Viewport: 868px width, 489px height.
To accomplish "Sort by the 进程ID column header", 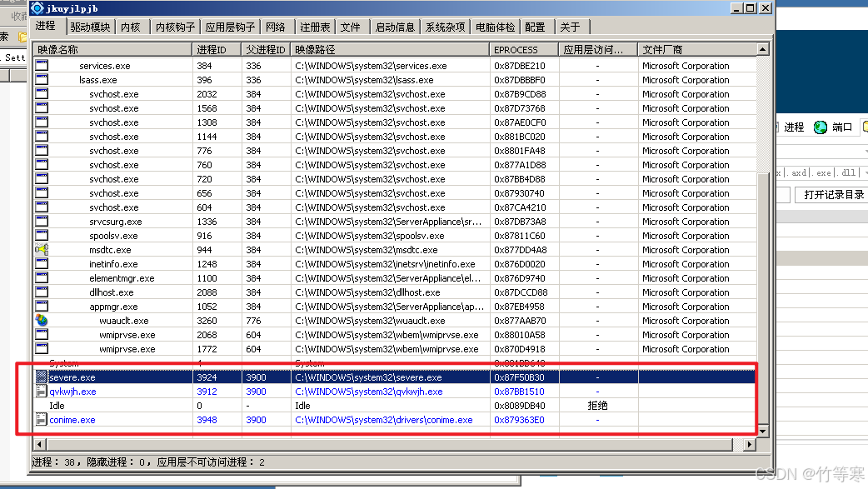I will click(217, 50).
